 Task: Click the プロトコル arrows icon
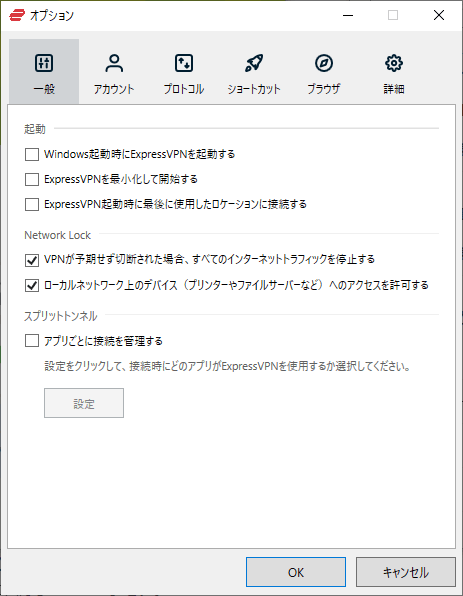(184, 63)
